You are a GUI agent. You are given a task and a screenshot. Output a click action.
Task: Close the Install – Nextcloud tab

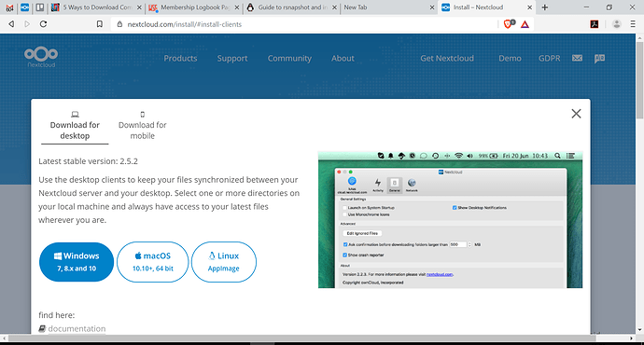click(x=529, y=7)
